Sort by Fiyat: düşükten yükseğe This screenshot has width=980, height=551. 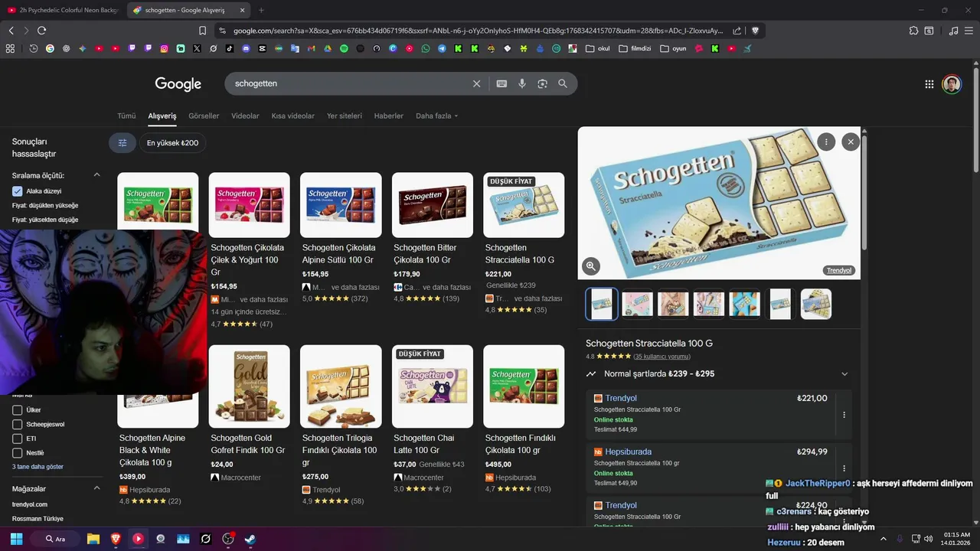(45, 206)
